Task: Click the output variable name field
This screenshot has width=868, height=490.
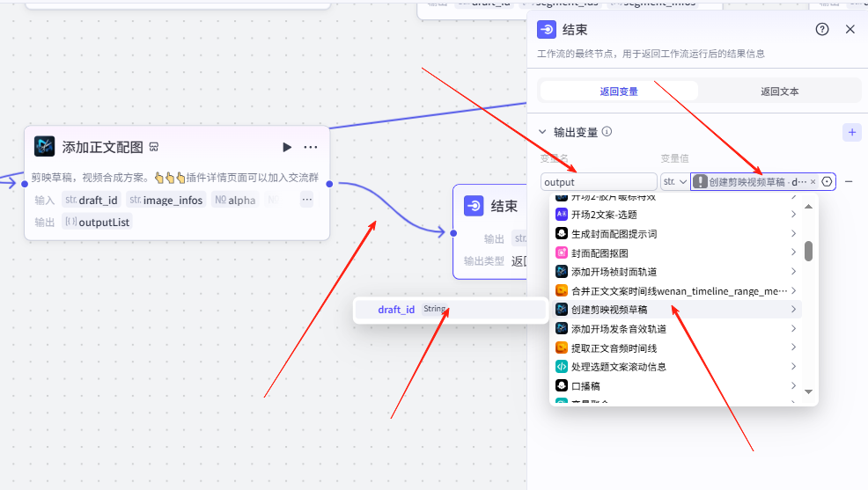Action: click(x=599, y=182)
